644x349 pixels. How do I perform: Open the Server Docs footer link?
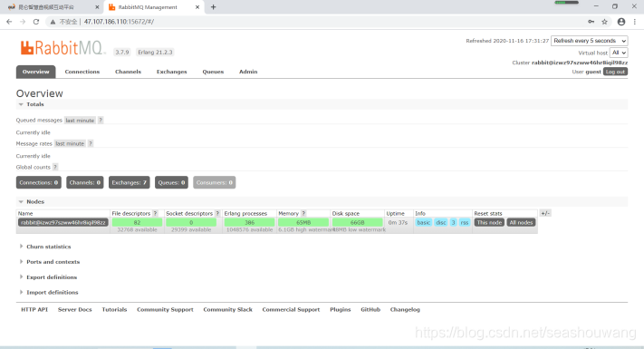tap(75, 309)
